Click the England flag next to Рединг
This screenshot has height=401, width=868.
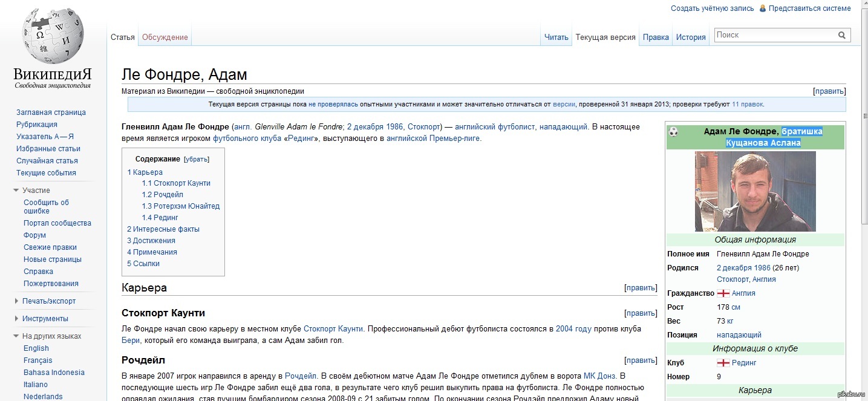coord(723,363)
